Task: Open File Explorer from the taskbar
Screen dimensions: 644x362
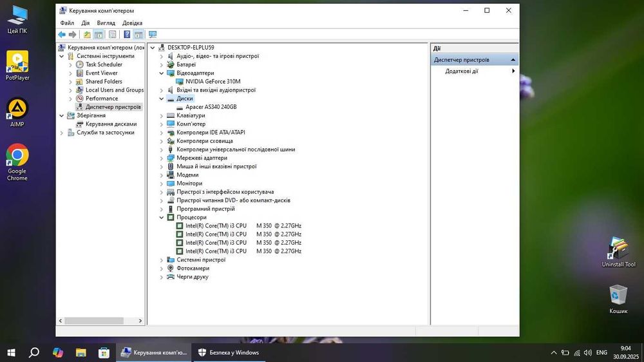Action: click(x=81, y=352)
